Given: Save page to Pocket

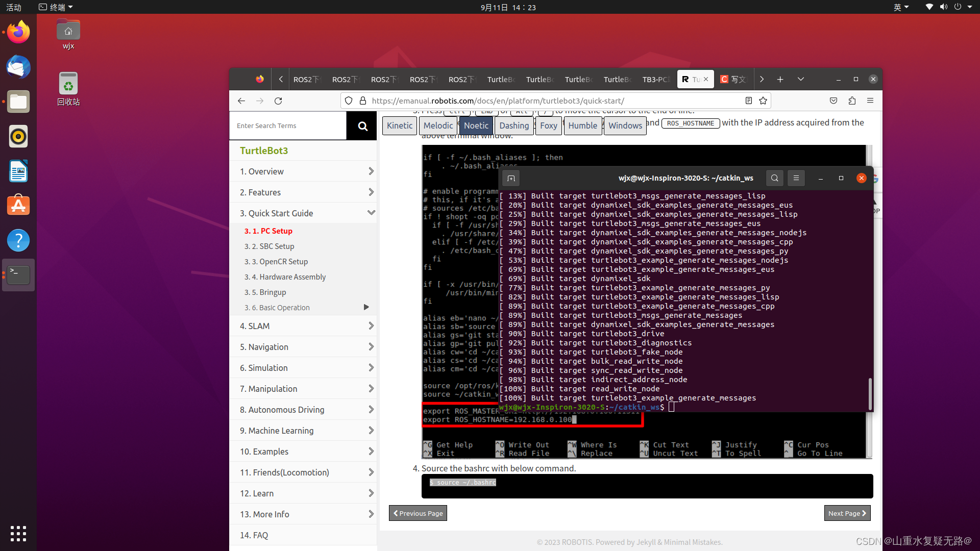Looking at the screenshot, I should [834, 101].
